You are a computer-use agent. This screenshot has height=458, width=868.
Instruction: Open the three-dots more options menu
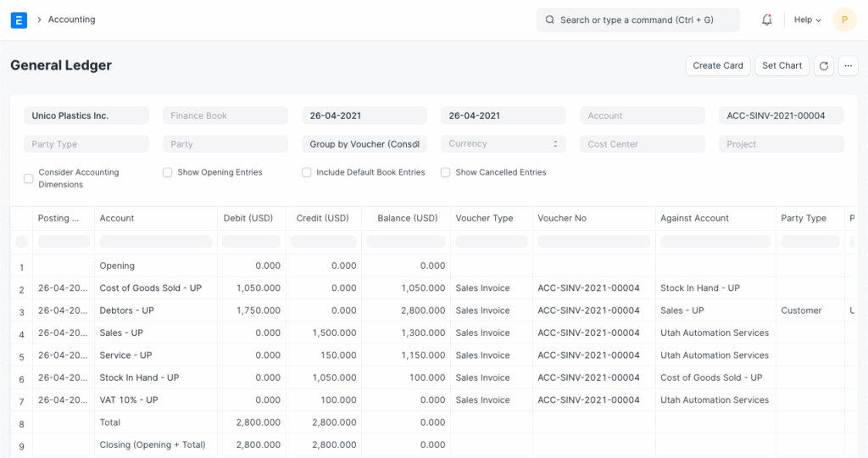point(848,65)
